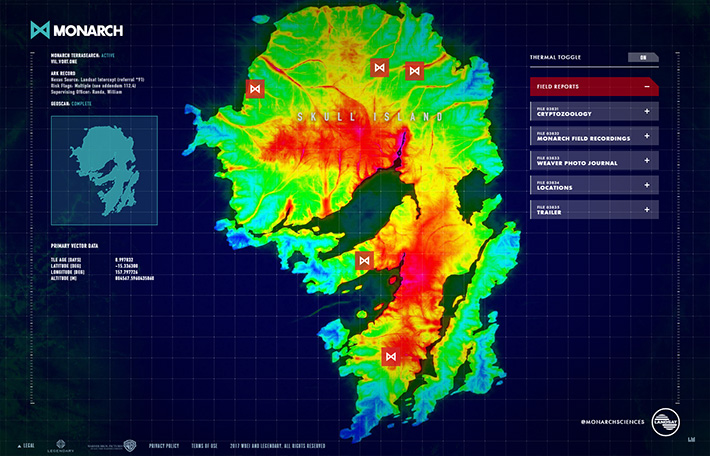Visit the @monarchsciences social handle
Screen dimensions: 710x456
613,422
